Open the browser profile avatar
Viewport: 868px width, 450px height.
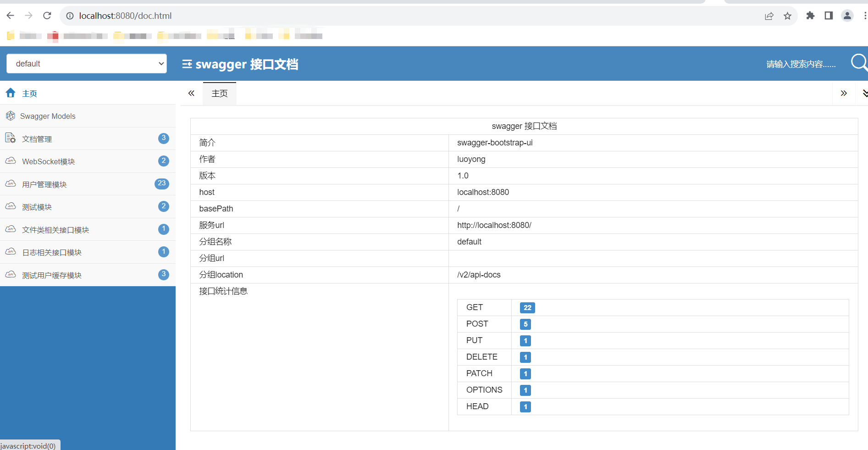coord(847,16)
